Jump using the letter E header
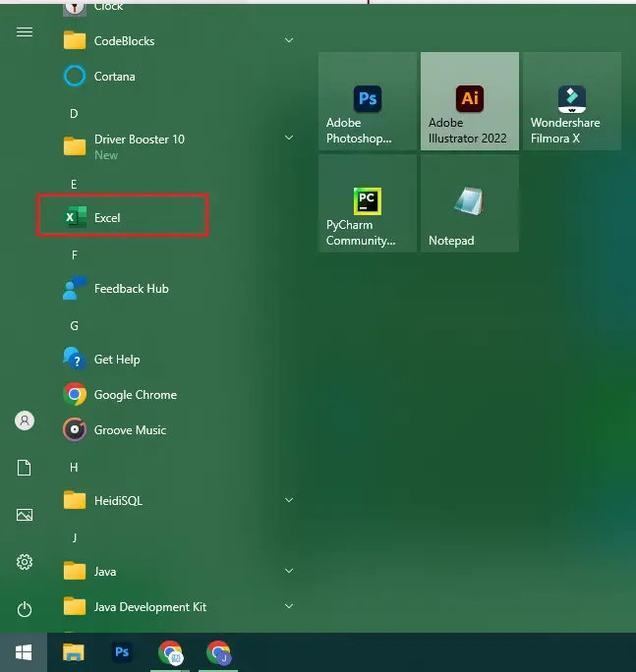This screenshot has width=636, height=672. pyautogui.click(x=74, y=185)
